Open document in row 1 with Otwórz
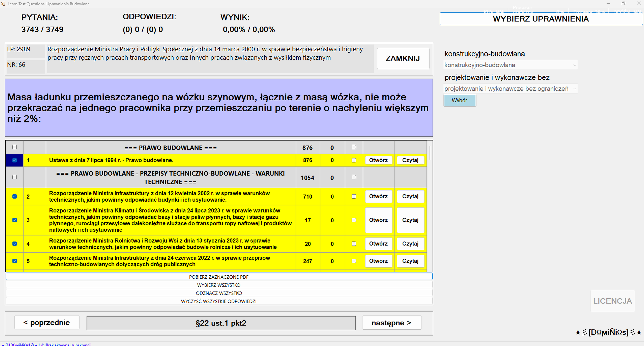Screen dimensions: 644x346 tap(378, 160)
